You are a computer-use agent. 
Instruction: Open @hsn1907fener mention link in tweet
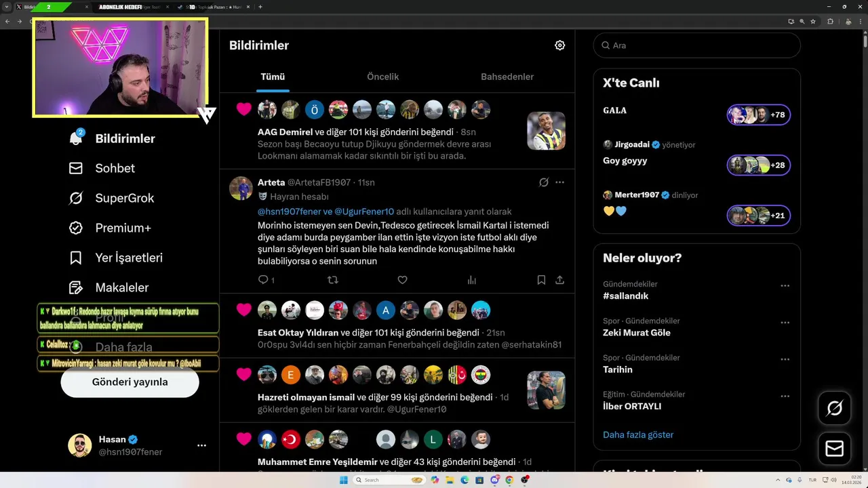tap(290, 211)
